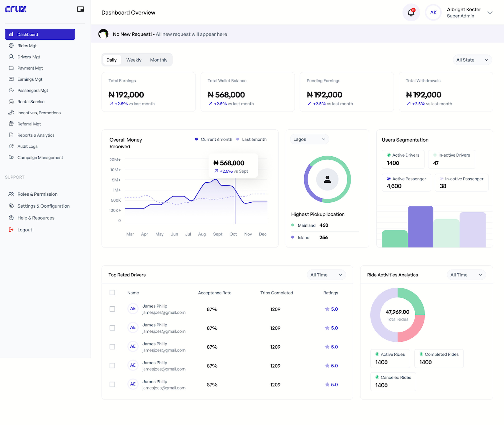Check the first James Philip row checkbox
504x425 pixels.
[112, 309]
